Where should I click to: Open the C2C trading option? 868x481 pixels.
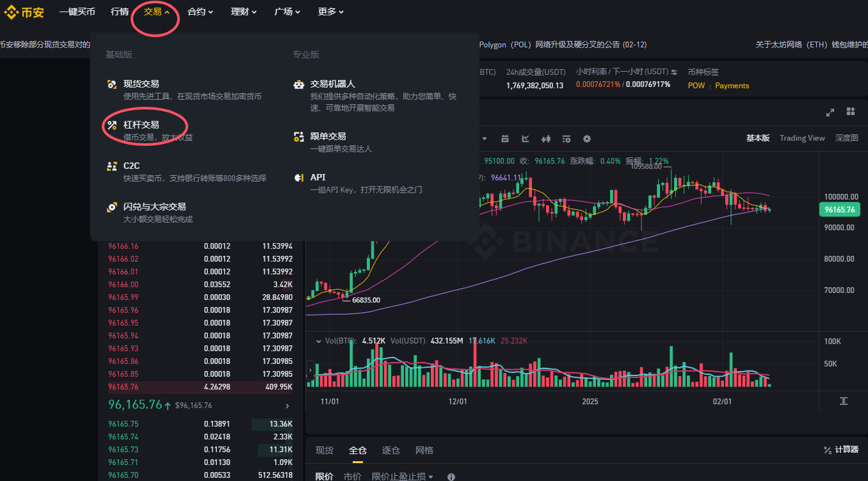point(131,166)
